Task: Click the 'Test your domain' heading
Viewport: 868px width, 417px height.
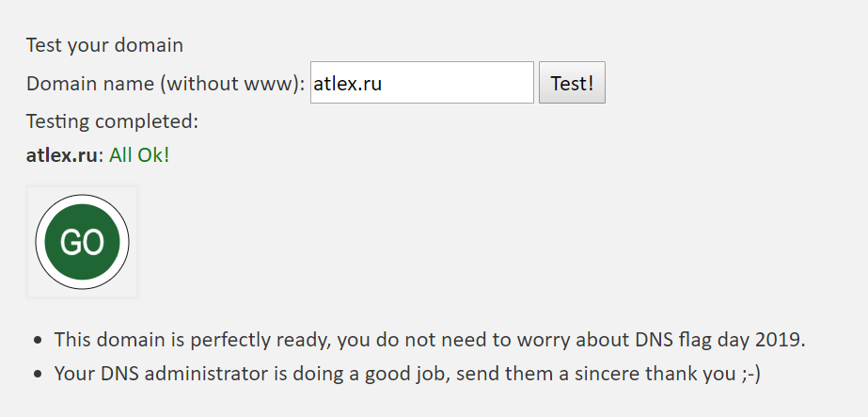Action: (104, 45)
